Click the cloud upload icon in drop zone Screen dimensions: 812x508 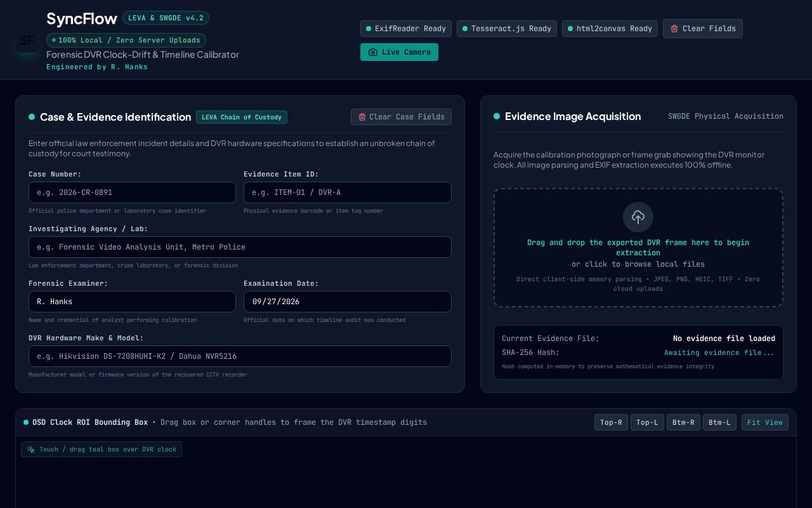tap(638, 217)
